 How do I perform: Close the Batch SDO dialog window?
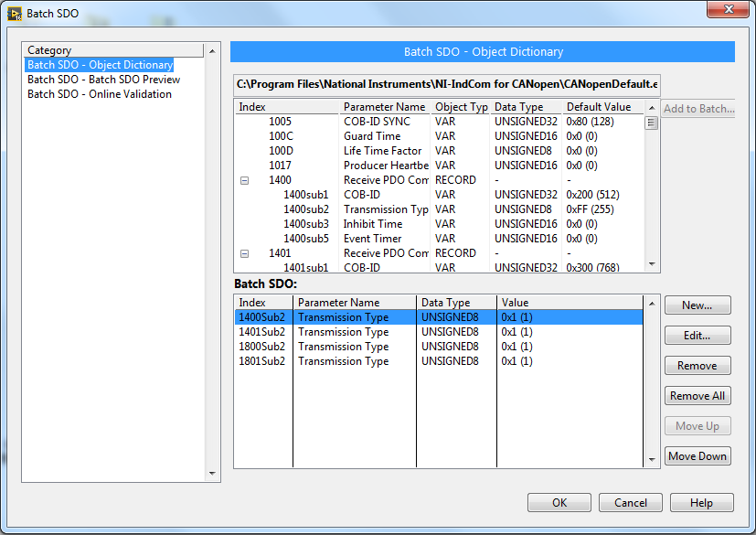click(728, 9)
